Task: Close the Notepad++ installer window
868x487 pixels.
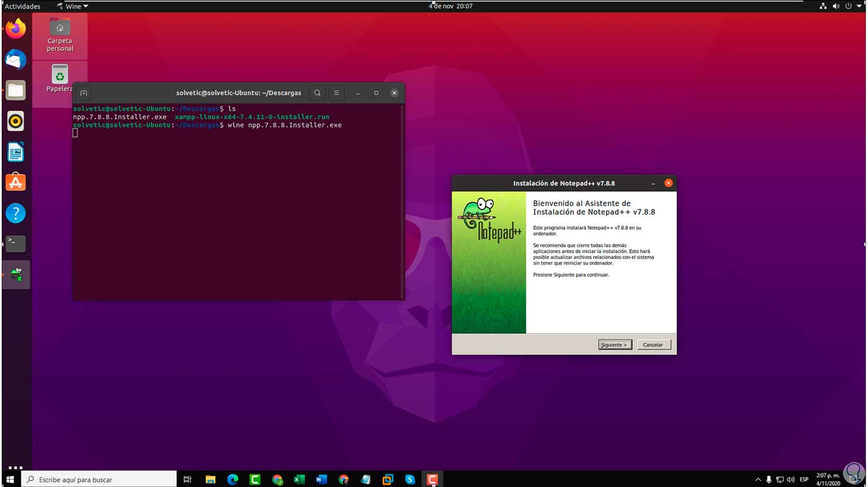Action: click(x=668, y=183)
